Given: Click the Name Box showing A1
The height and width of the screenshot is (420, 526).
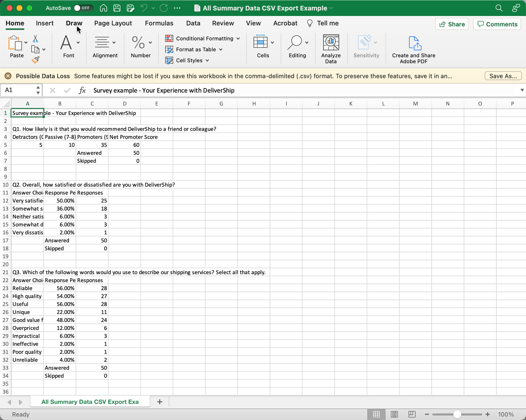Looking at the screenshot, I should point(18,90).
